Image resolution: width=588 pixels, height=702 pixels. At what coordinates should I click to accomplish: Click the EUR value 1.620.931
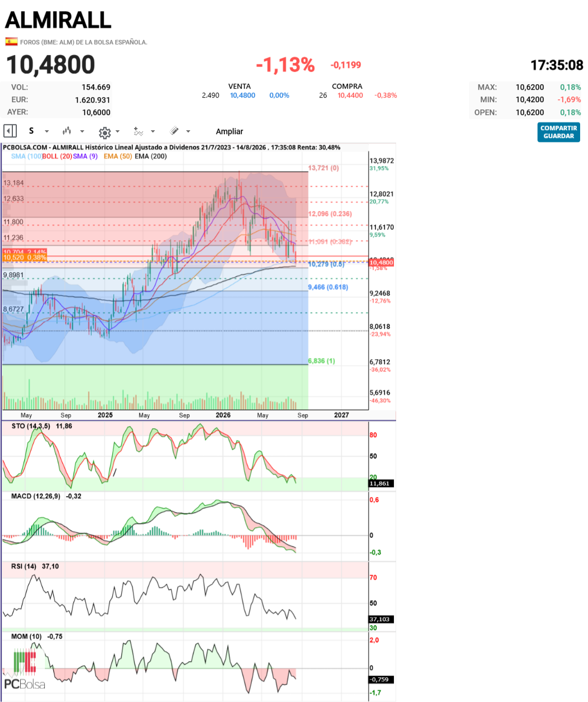point(93,100)
